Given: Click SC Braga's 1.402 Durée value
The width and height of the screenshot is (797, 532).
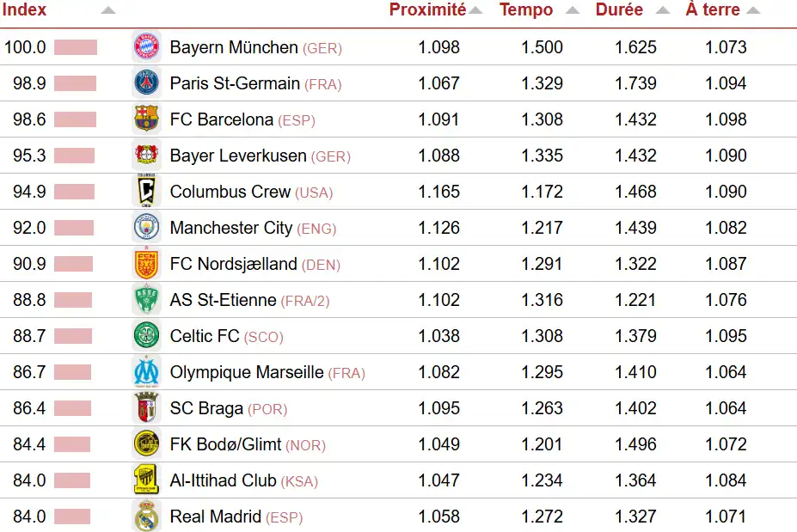Looking at the screenshot, I should [635, 408].
